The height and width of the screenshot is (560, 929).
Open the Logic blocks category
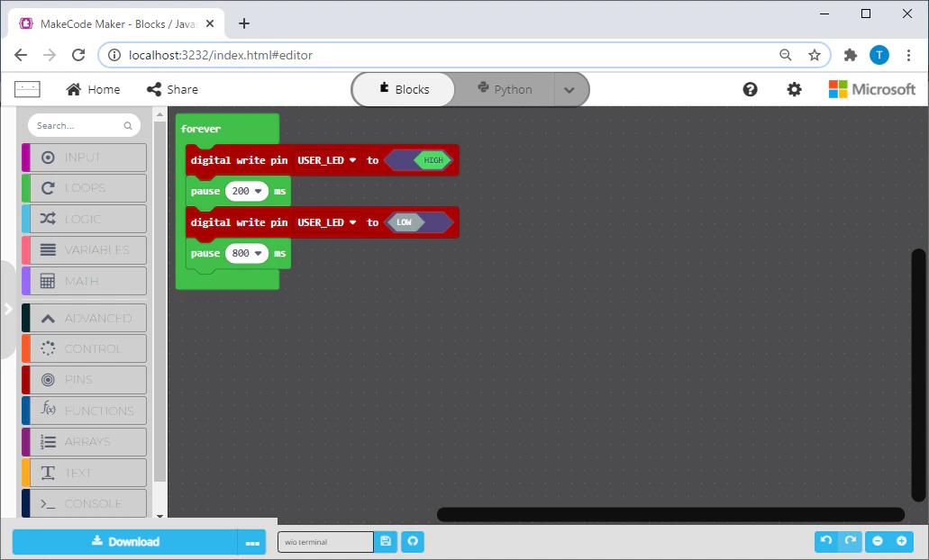(x=84, y=219)
